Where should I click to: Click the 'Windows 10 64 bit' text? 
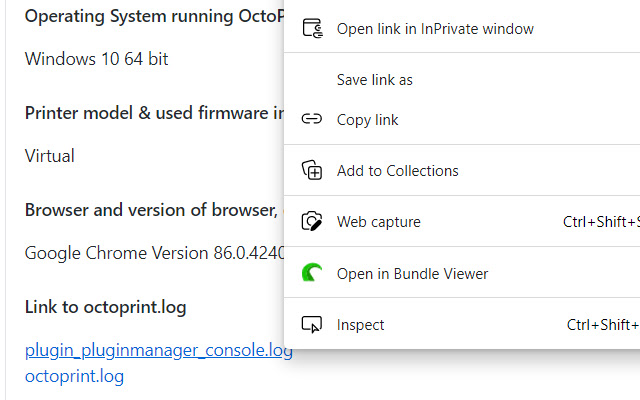[x=96, y=59]
